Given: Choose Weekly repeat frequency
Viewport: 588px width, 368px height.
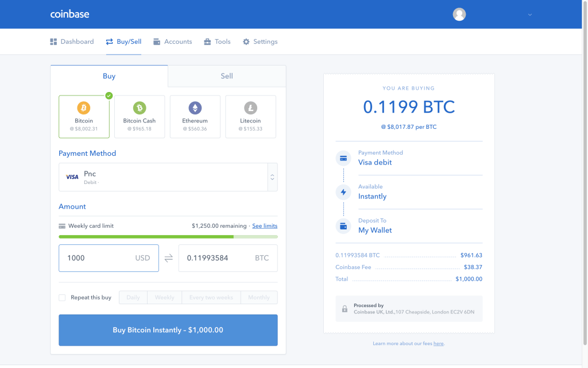Looking at the screenshot, I should point(165,297).
